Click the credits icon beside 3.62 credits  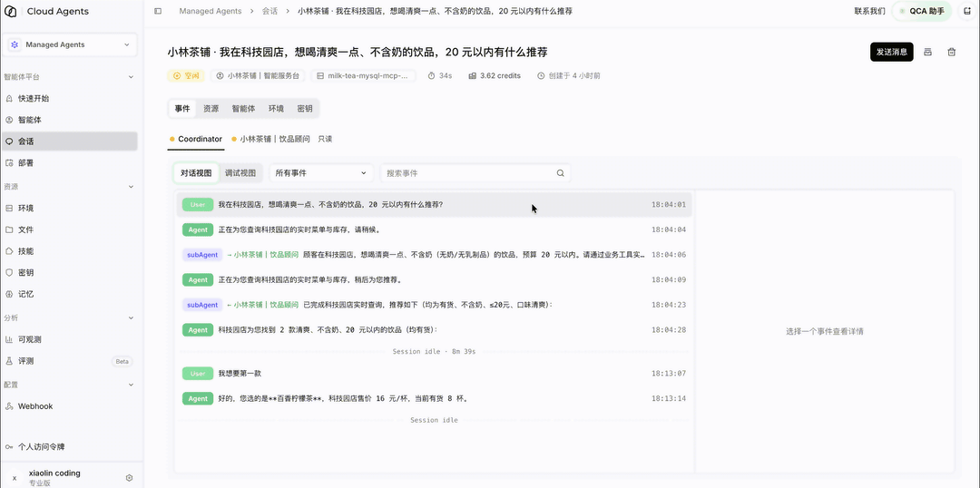(x=473, y=75)
